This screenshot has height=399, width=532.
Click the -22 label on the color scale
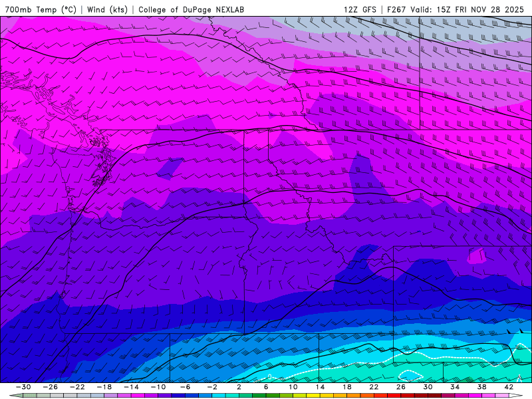[77, 387]
